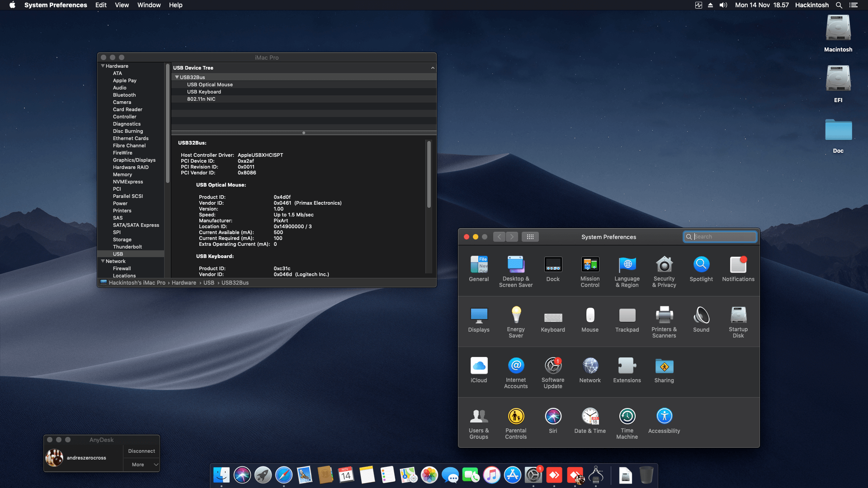This screenshot has height=488, width=868.
Task: Open Spotlight search from menu bar
Action: (839, 5)
